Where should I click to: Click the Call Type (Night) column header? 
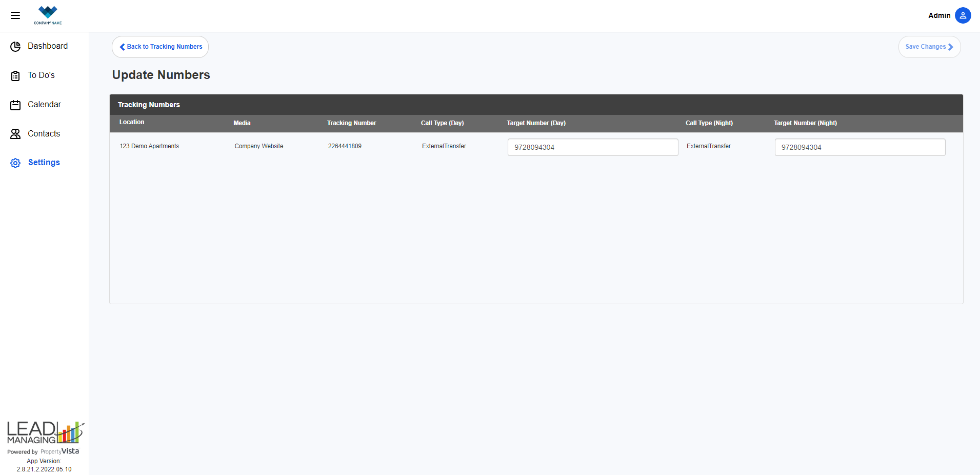pyautogui.click(x=709, y=123)
